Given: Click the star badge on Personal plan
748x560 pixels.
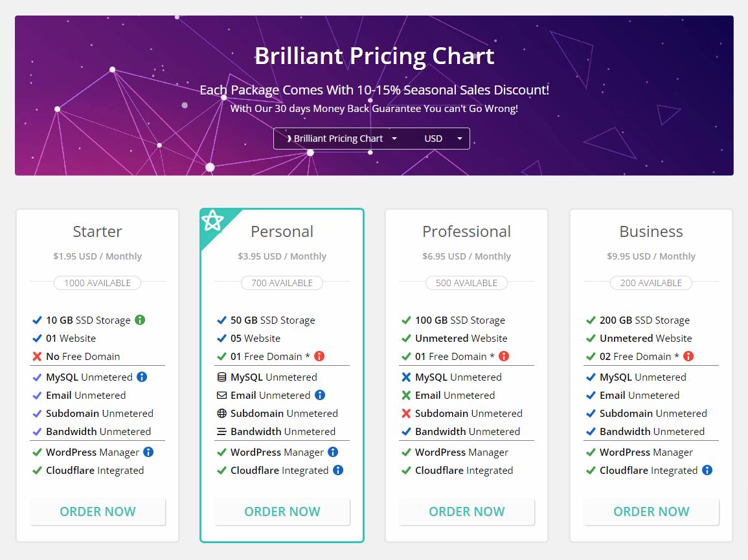Looking at the screenshot, I should 212,221.
